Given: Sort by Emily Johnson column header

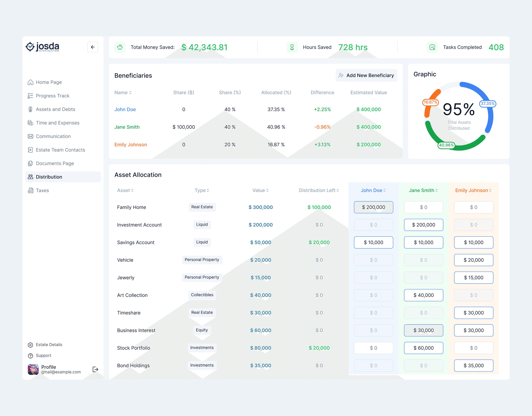Looking at the screenshot, I should (473, 190).
